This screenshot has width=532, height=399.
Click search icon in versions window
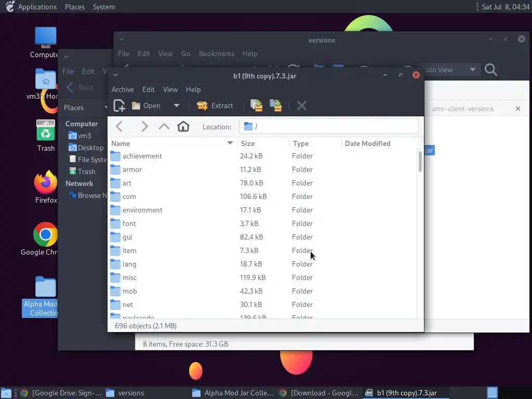tap(490, 70)
